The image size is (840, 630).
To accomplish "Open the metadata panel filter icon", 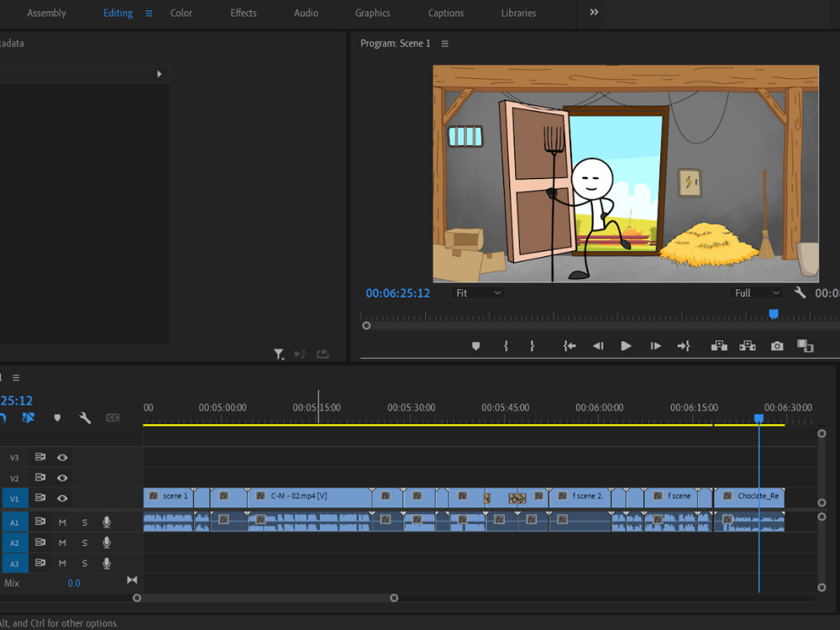I will point(279,354).
